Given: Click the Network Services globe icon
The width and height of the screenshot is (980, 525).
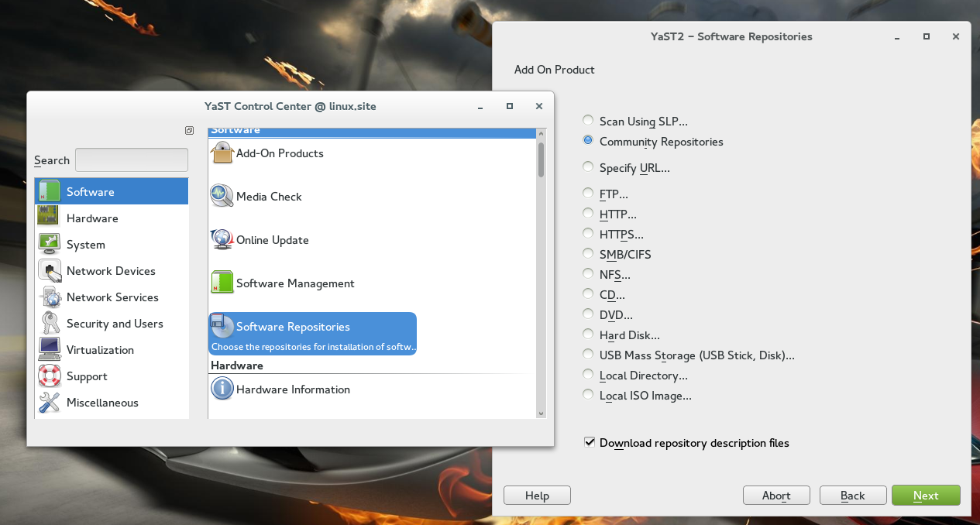Looking at the screenshot, I should pos(49,297).
